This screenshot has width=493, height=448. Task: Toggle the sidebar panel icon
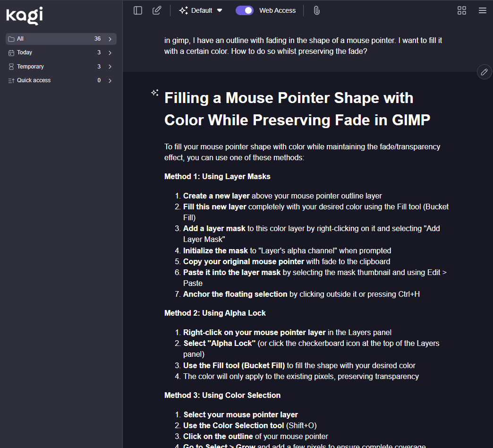138,10
